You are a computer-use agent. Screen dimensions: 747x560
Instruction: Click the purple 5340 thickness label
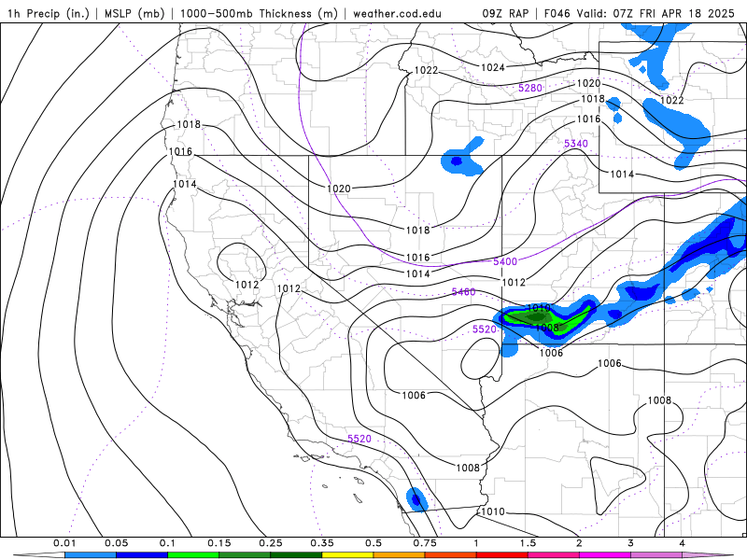pyautogui.click(x=576, y=144)
